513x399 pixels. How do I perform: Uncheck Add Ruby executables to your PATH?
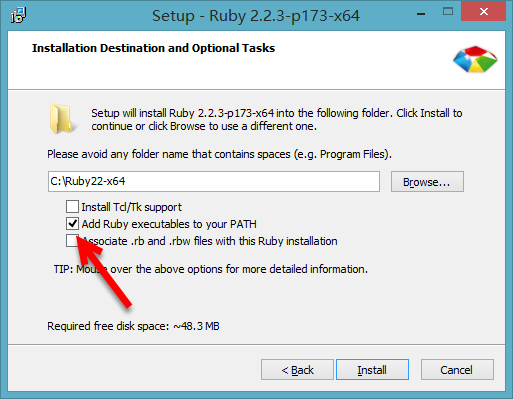(72, 224)
